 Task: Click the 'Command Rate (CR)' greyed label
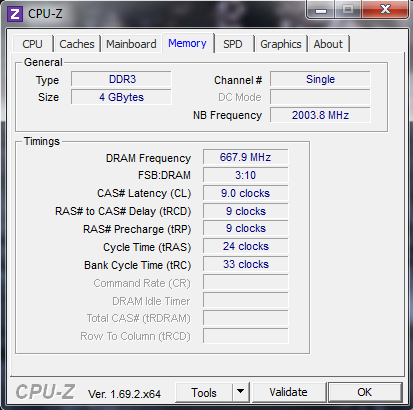142,283
